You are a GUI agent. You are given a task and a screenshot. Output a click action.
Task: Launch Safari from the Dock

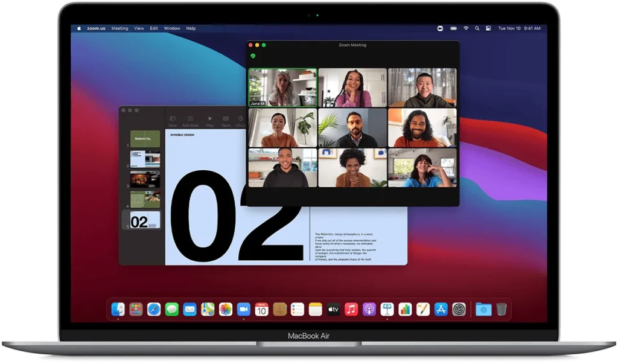click(x=154, y=310)
